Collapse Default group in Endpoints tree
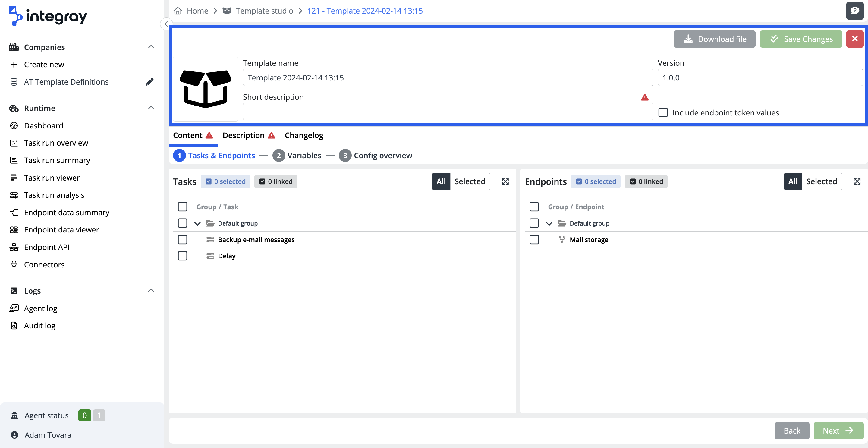868x448 pixels. pyautogui.click(x=549, y=223)
